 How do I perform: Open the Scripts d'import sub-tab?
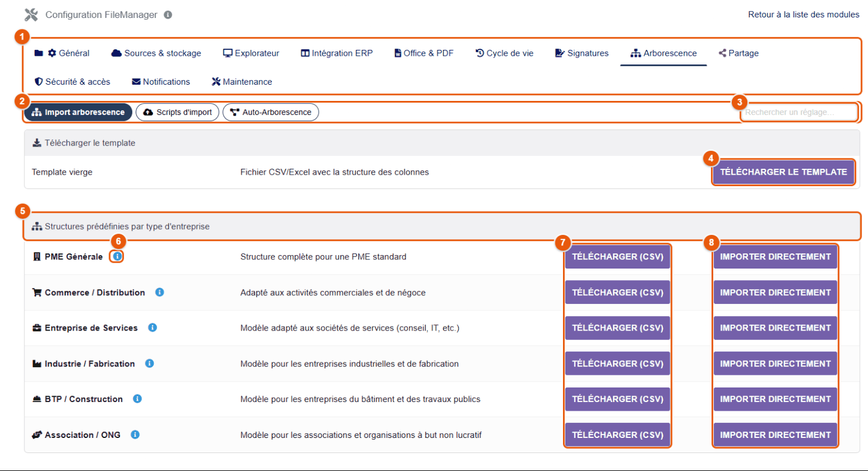pos(177,112)
